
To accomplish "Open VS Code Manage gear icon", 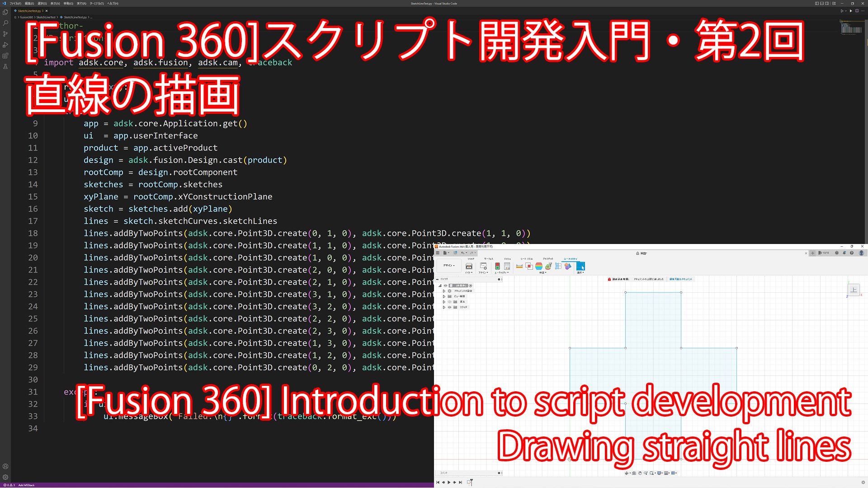I will pyautogui.click(x=5, y=477).
